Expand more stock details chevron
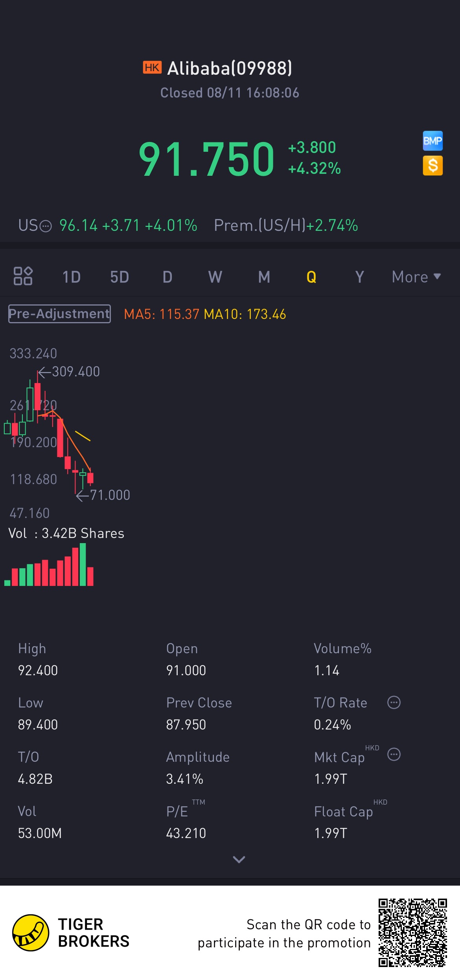This screenshot has height=980, width=460. 239,860
